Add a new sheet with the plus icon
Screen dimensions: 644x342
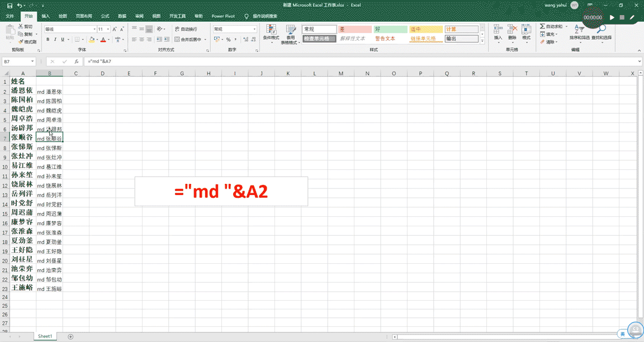click(x=70, y=336)
